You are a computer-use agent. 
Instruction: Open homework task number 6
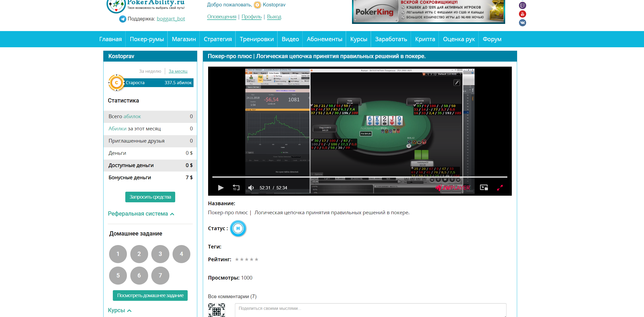139,276
